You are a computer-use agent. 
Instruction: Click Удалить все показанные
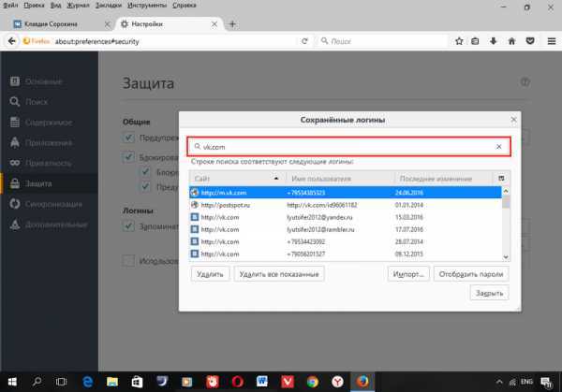coord(279,274)
